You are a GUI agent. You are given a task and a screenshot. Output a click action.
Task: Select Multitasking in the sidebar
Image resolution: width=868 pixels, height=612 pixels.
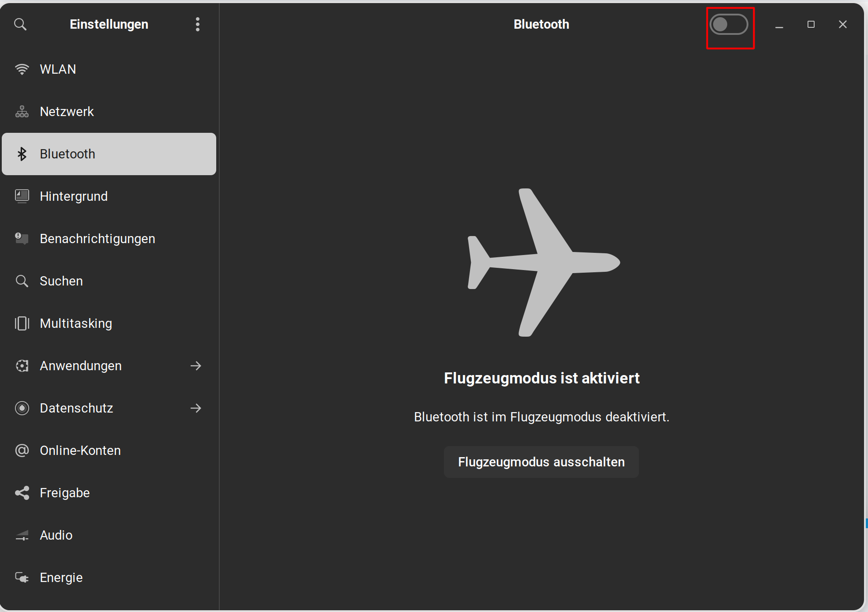pos(109,323)
